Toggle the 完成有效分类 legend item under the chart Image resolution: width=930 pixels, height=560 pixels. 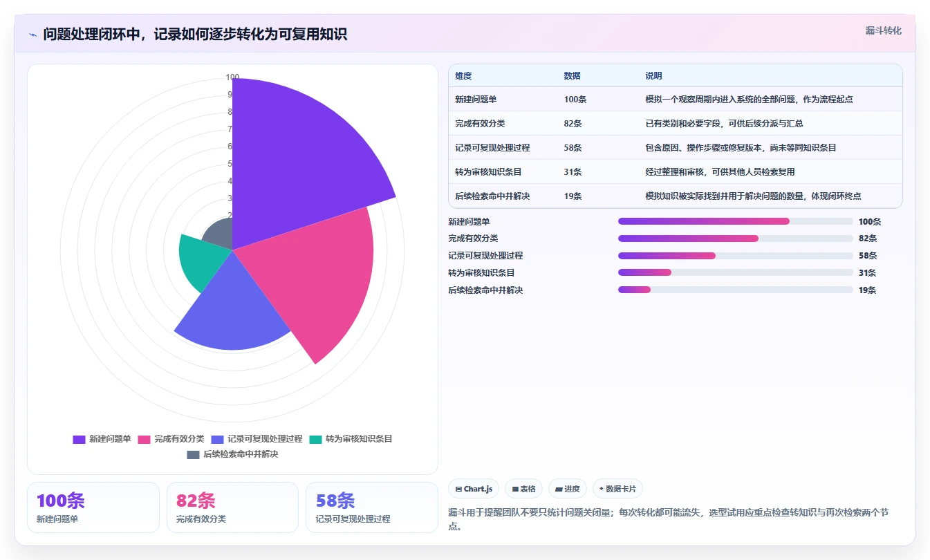coord(171,439)
